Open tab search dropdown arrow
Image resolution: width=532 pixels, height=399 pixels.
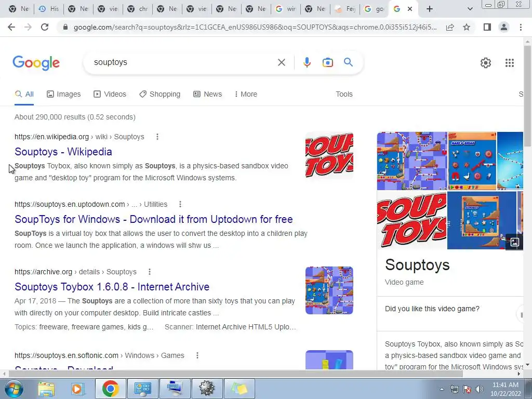[x=470, y=9]
